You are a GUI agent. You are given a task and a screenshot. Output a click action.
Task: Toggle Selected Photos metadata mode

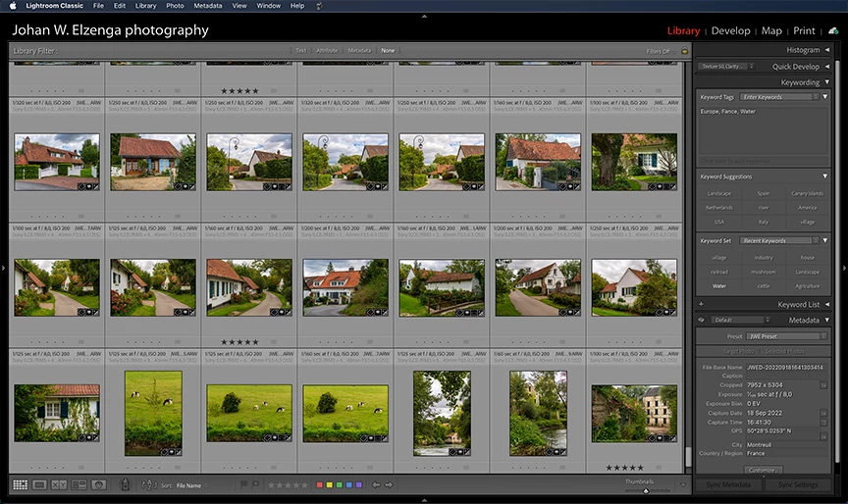784,351
